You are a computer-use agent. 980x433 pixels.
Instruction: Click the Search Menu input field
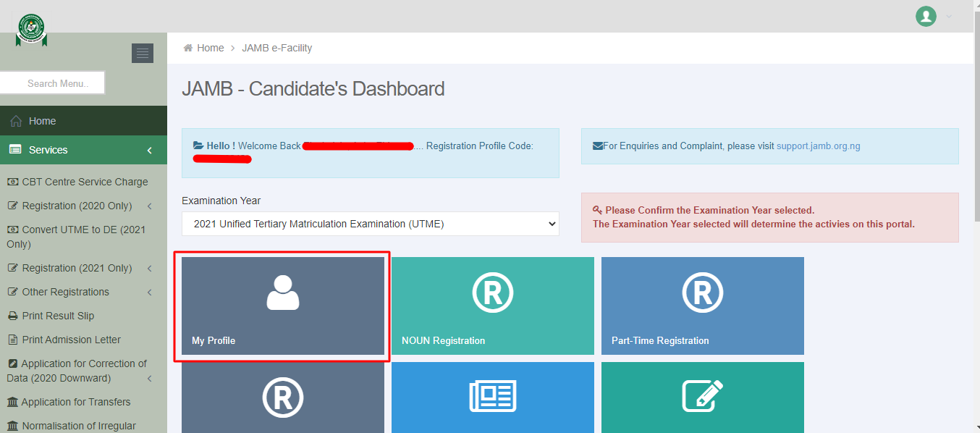pyautogui.click(x=54, y=83)
